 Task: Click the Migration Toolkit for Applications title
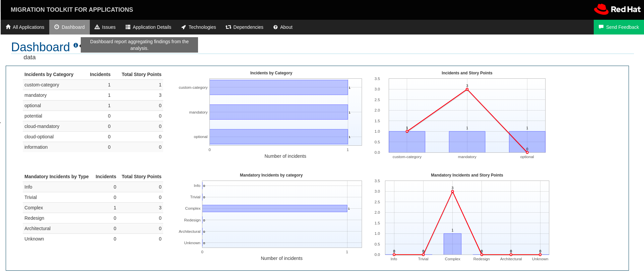click(72, 10)
